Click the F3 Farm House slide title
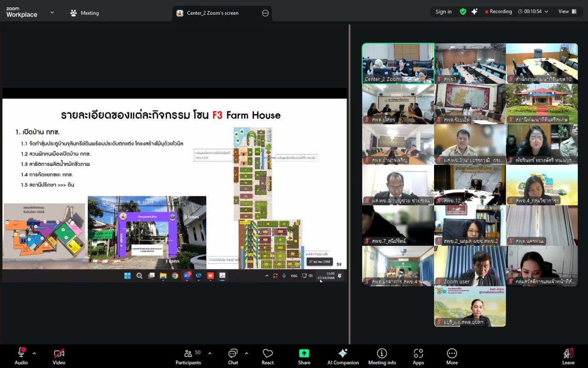Screen dimensions: 588x368 click(x=171, y=115)
